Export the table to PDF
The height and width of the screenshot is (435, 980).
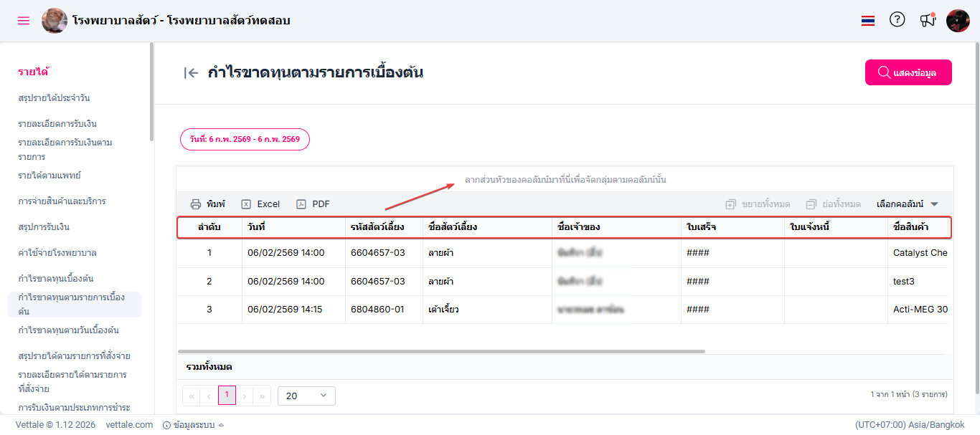(313, 204)
